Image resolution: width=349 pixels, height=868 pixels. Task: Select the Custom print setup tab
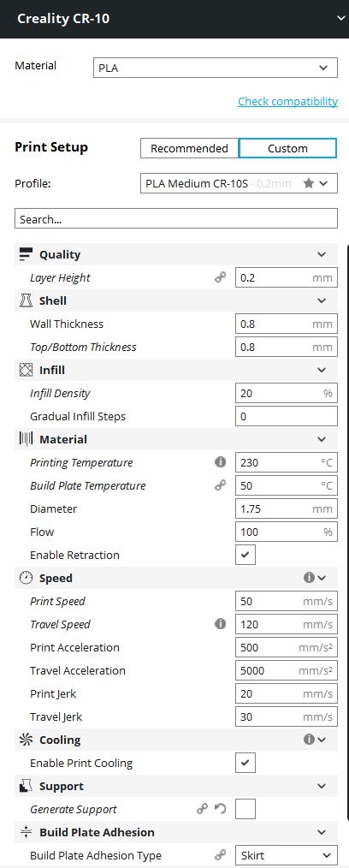coord(287,148)
